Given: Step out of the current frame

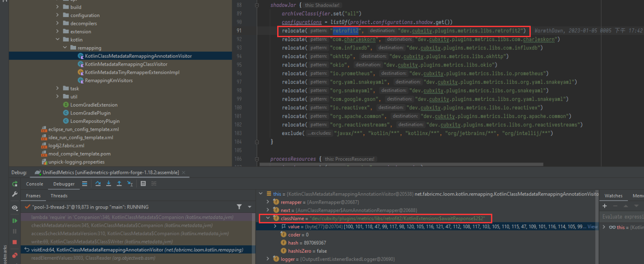Looking at the screenshot, I should 119,184.
